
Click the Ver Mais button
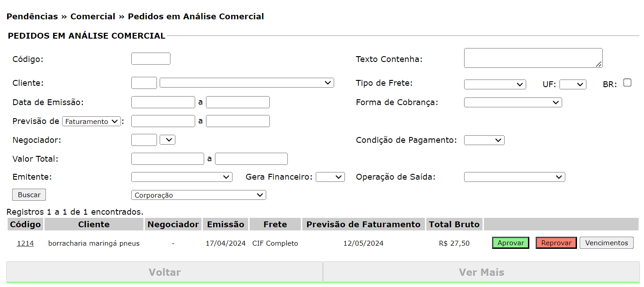click(x=481, y=272)
